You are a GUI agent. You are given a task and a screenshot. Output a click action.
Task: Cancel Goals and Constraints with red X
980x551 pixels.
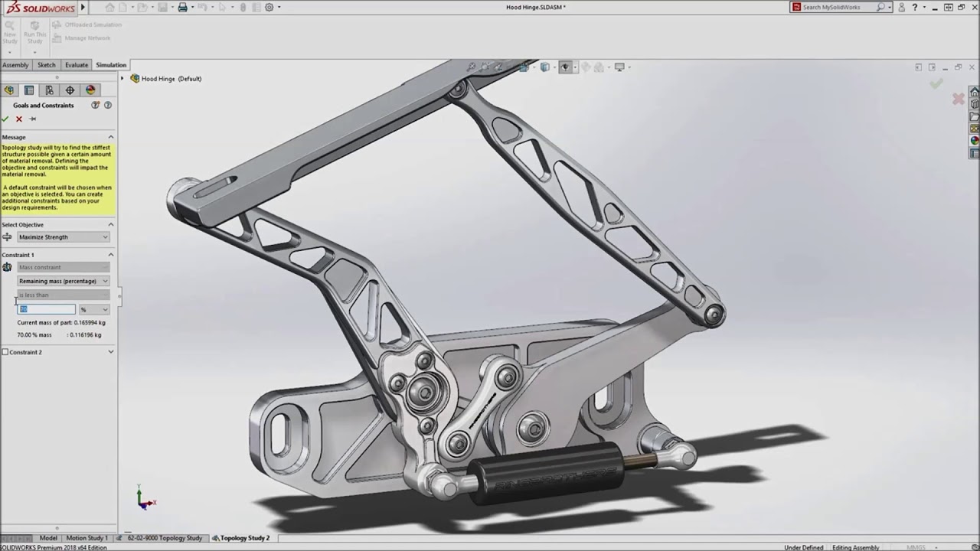pos(19,119)
